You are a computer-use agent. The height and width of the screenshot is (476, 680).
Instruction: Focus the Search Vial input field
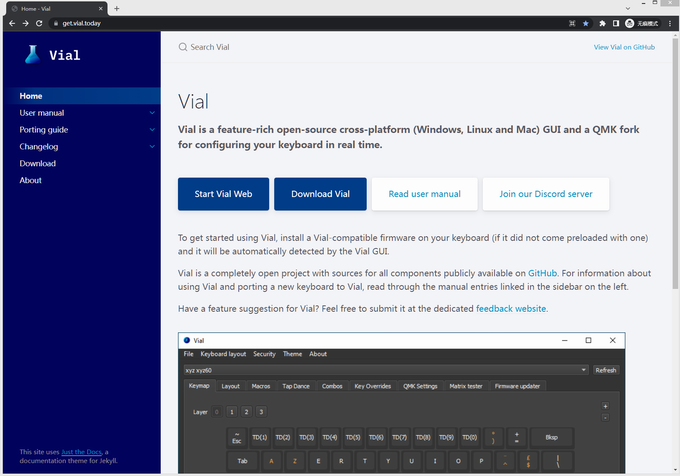(x=300, y=47)
